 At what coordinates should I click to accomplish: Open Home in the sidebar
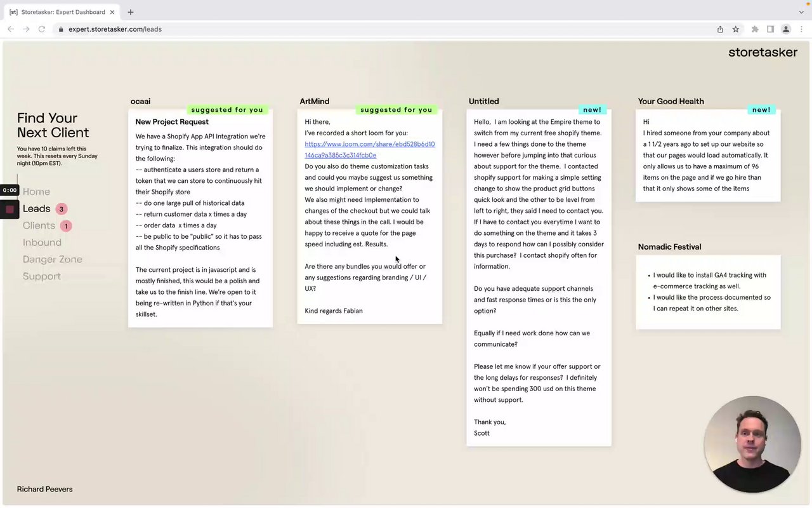pos(36,192)
